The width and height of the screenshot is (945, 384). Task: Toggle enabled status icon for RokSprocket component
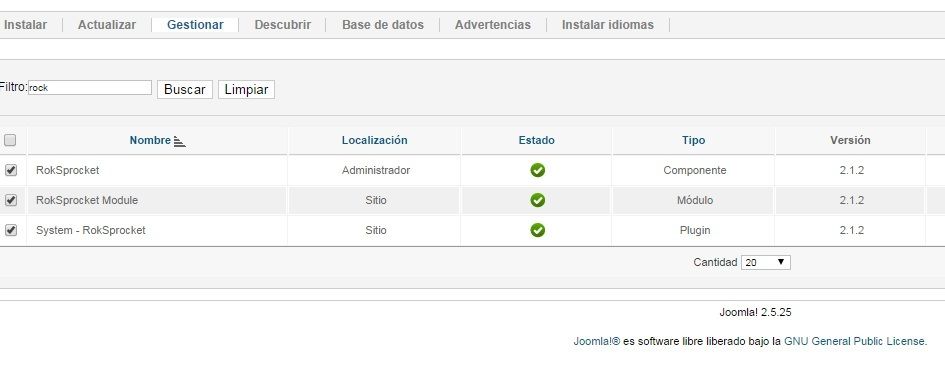pos(538,170)
